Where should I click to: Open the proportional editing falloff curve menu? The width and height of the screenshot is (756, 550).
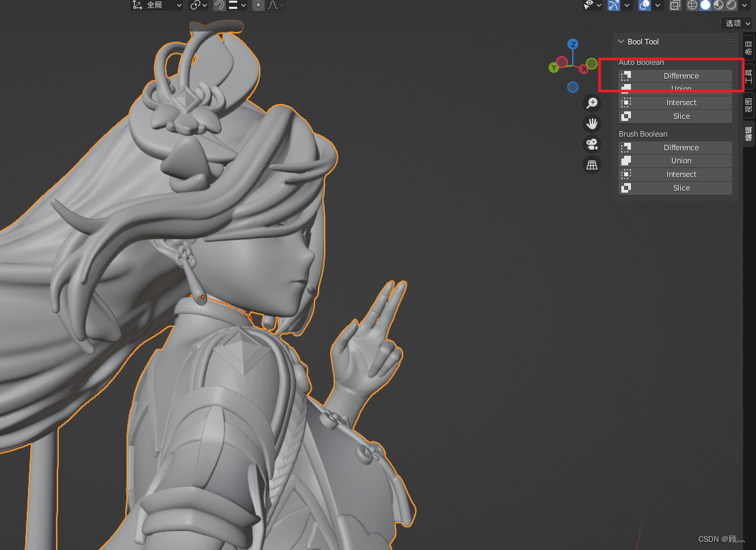pyautogui.click(x=275, y=5)
